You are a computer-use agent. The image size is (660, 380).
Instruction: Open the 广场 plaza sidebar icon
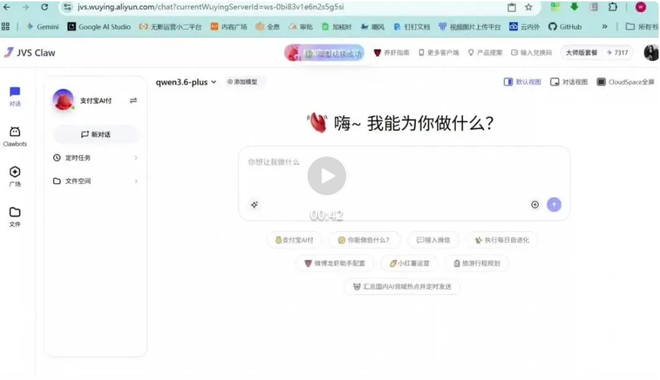15,176
